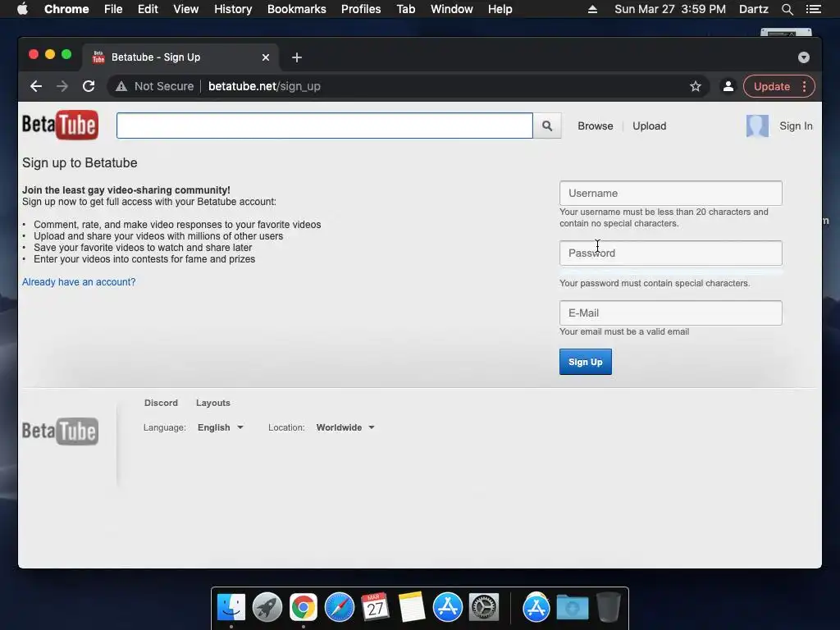The image size is (840, 630).
Task: Click the blue Sign Up button
Action: click(x=586, y=362)
